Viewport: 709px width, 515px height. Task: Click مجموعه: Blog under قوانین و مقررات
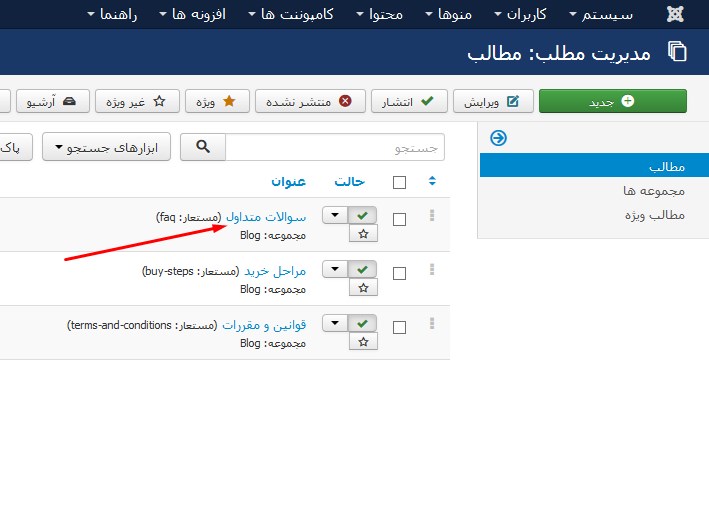(x=273, y=344)
